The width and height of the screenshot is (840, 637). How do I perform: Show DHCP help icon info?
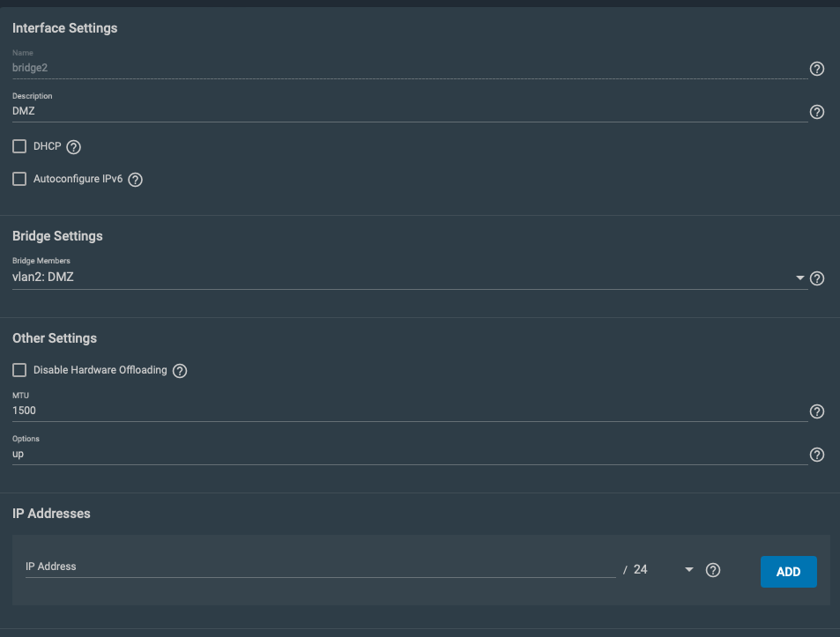click(73, 147)
